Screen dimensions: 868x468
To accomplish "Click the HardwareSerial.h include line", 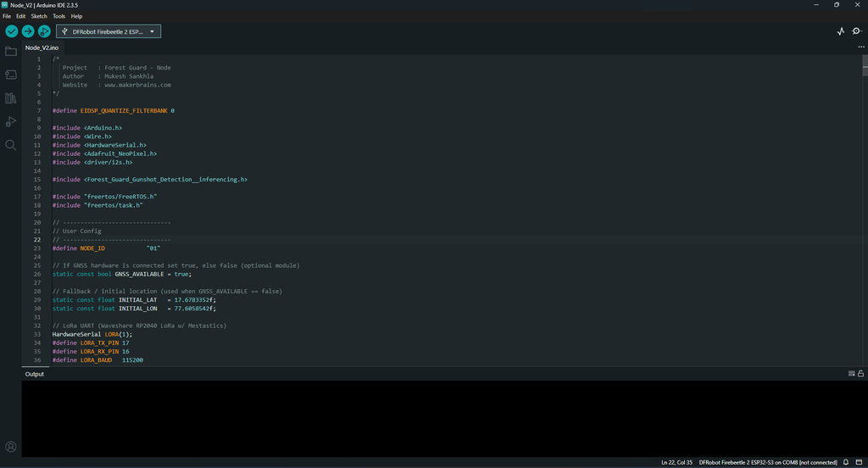I will pos(99,145).
